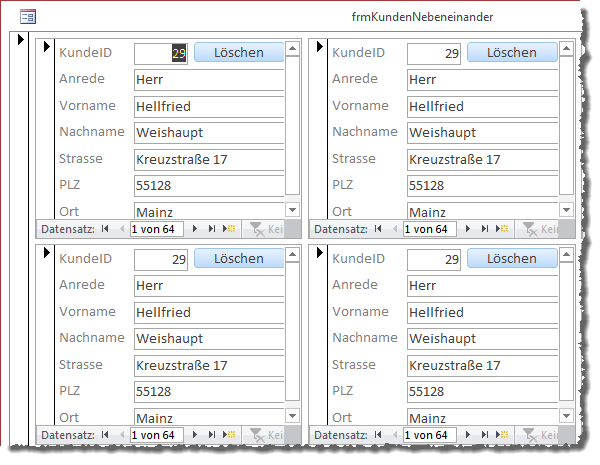
Task: Click scroll-down arrow in bottom-right subform
Action: [566, 416]
